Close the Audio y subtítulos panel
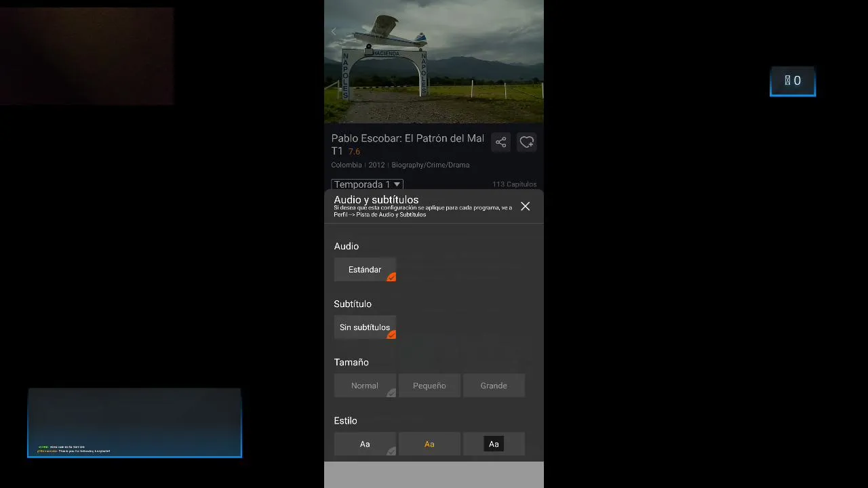 (x=526, y=206)
